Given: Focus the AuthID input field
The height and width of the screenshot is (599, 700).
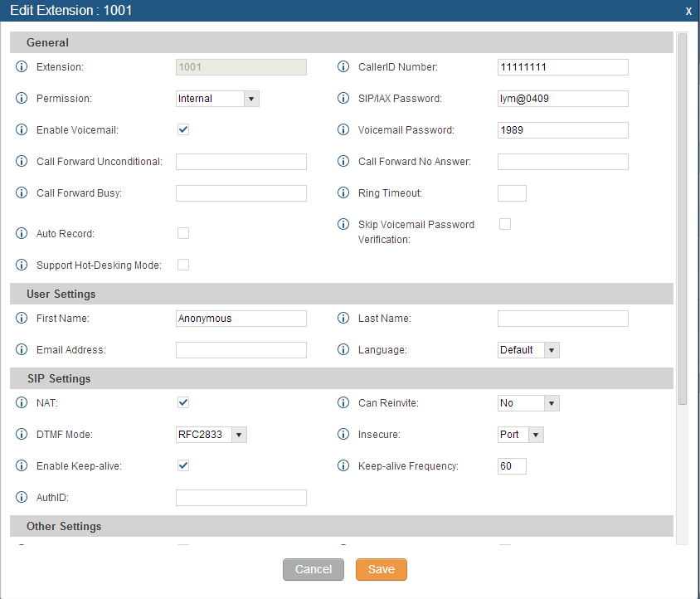Looking at the screenshot, I should [241, 498].
